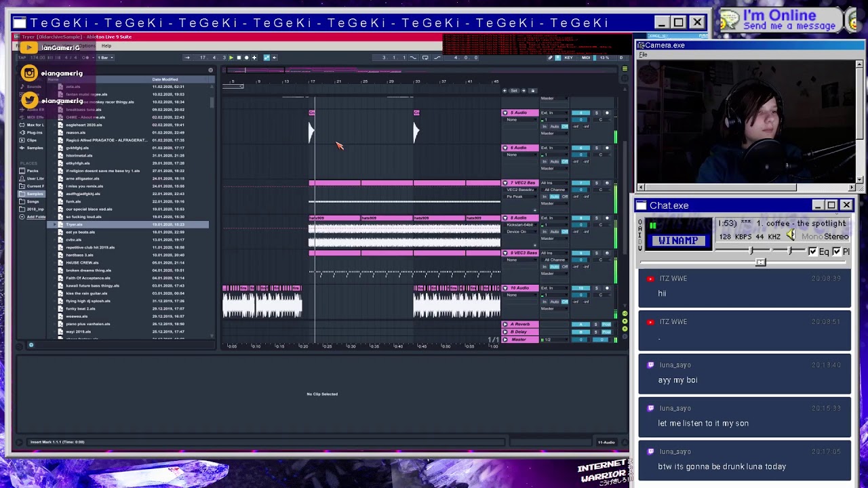
Task: Start playback with the green Play button
Action: click(x=231, y=58)
